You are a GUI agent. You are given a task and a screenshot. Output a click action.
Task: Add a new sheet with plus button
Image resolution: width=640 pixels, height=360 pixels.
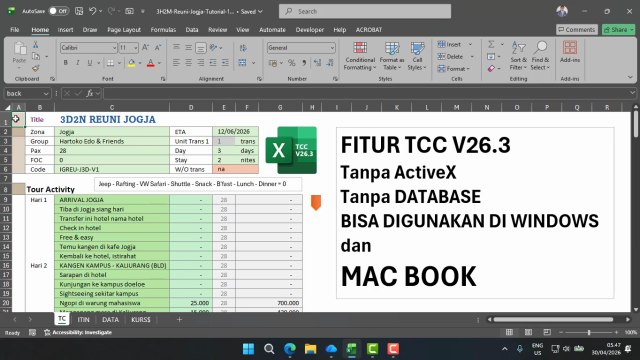click(x=179, y=320)
